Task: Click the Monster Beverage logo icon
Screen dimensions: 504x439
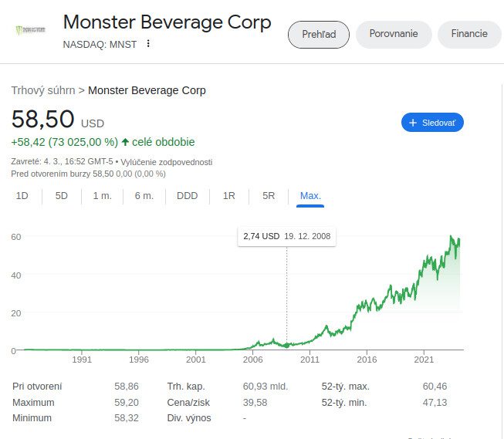Action: (30, 30)
